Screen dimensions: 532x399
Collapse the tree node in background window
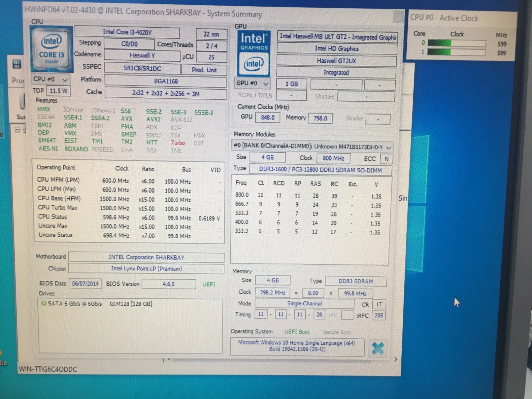17,130
